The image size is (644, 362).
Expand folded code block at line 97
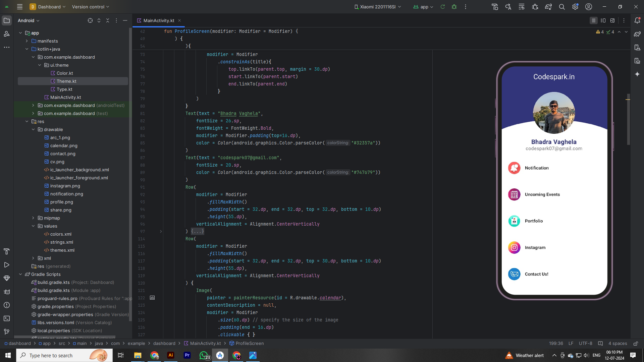[x=197, y=231]
